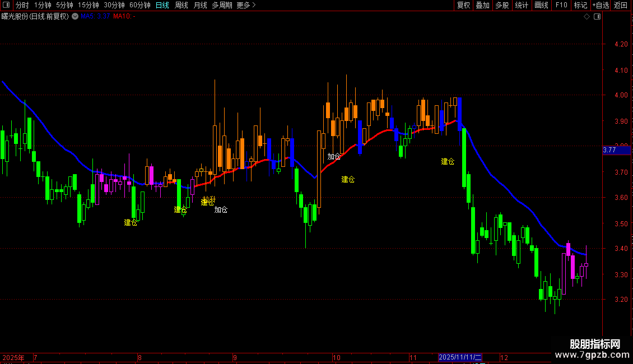
Task: Open the 多周期 multi-period view
Action: tap(222, 5)
